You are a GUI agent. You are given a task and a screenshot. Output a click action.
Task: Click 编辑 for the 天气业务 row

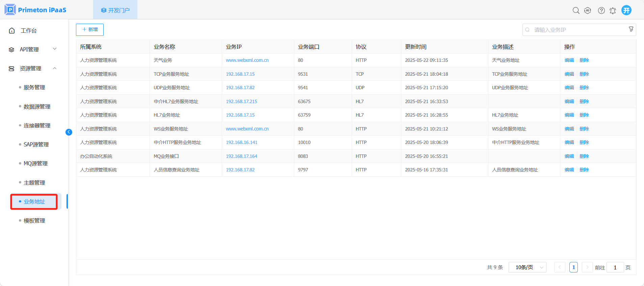569,60
